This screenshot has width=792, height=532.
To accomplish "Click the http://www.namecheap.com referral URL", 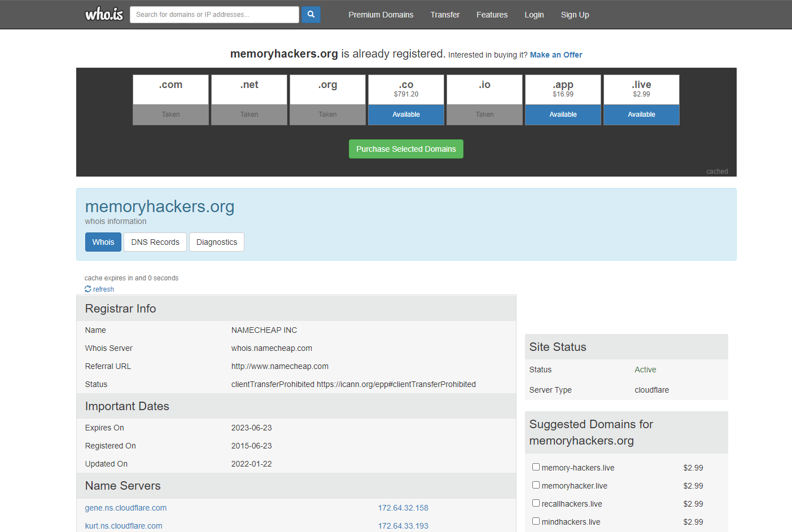I will pyautogui.click(x=280, y=366).
